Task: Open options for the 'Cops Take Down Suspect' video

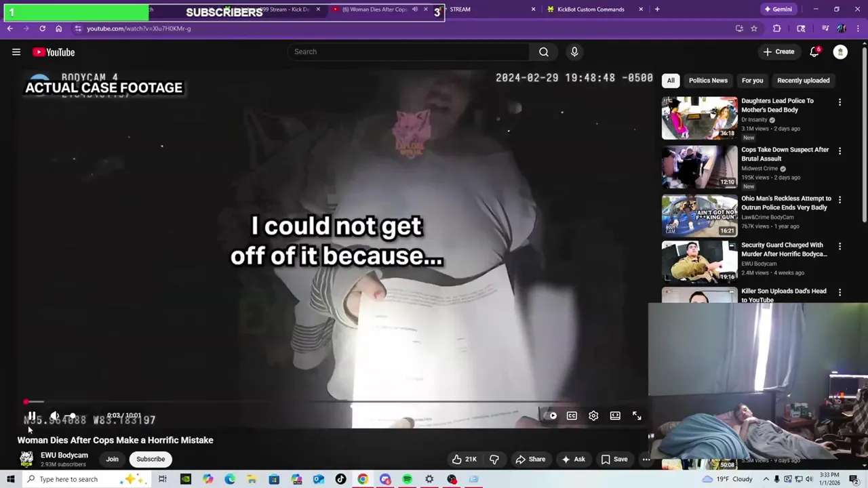Action: [840, 151]
